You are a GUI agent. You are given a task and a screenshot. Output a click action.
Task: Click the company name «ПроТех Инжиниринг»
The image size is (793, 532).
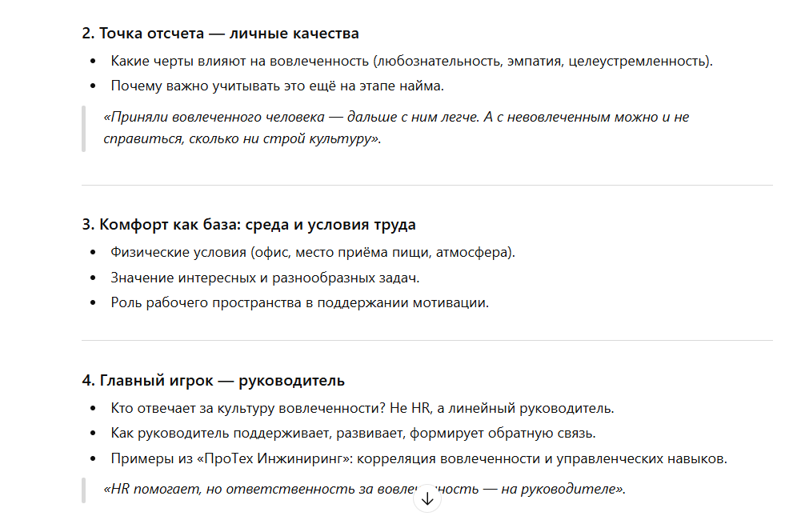pos(286,458)
